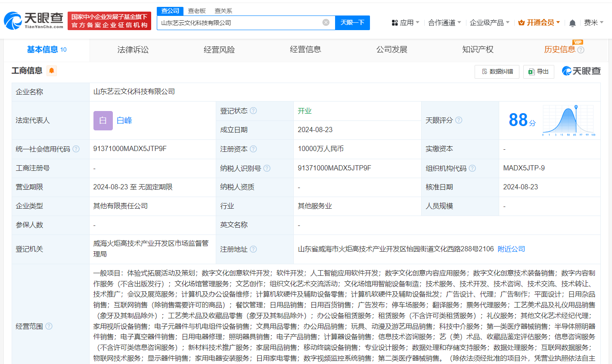The image size is (612, 364).
Task: Open the 附近公司 link
Action: pyautogui.click(x=511, y=249)
